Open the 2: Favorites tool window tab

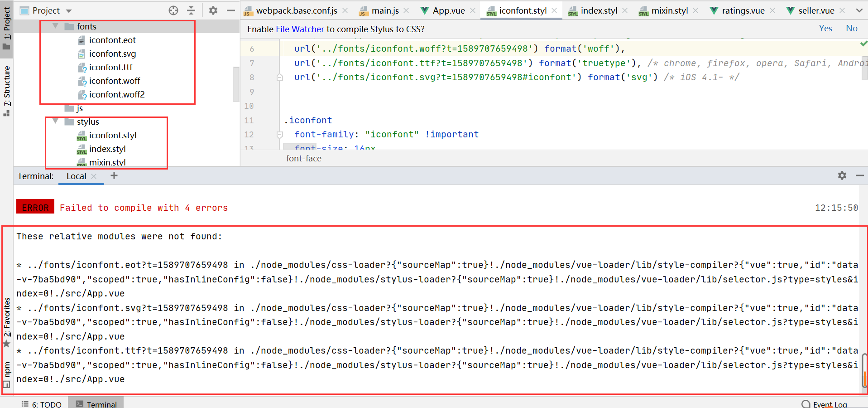click(7, 322)
